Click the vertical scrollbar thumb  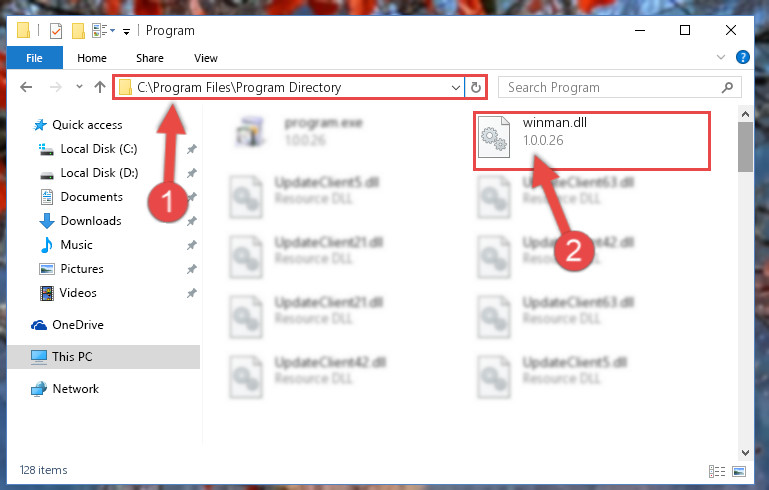coord(745,147)
